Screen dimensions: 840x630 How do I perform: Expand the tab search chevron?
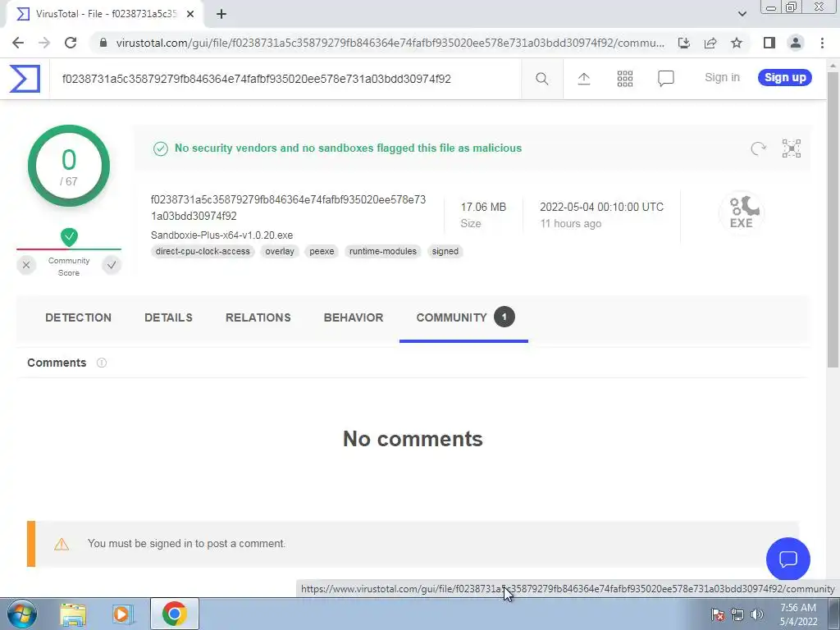pyautogui.click(x=742, y=14)
